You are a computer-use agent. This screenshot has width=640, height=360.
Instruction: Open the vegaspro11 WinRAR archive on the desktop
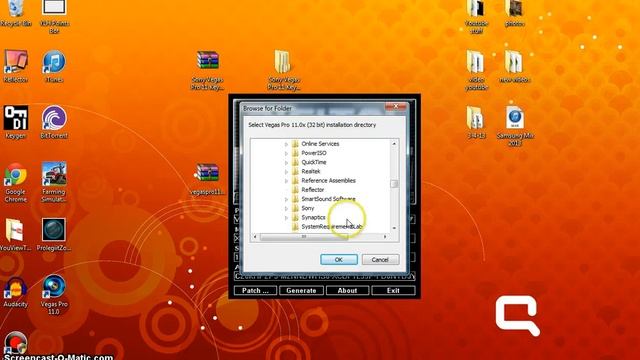[207, 179]
